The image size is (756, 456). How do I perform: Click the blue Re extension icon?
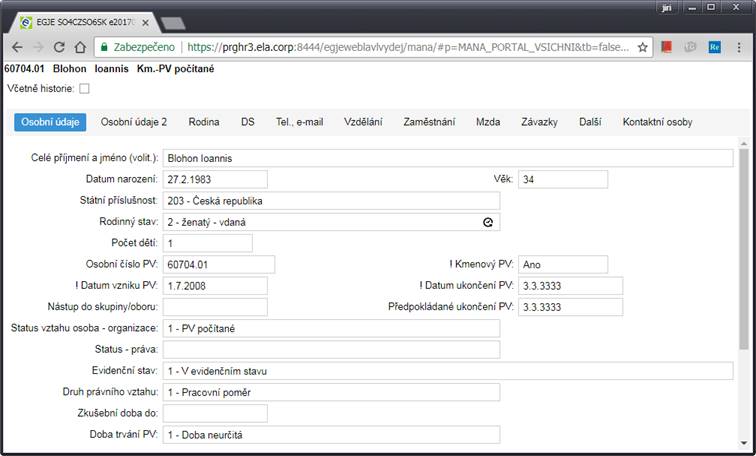click(714, 47)
